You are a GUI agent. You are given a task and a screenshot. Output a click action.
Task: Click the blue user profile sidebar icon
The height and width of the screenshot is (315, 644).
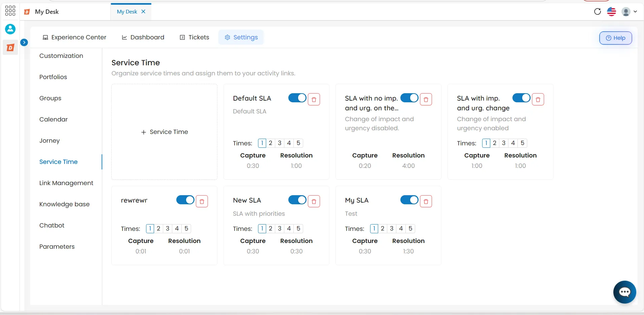(10, 29)
